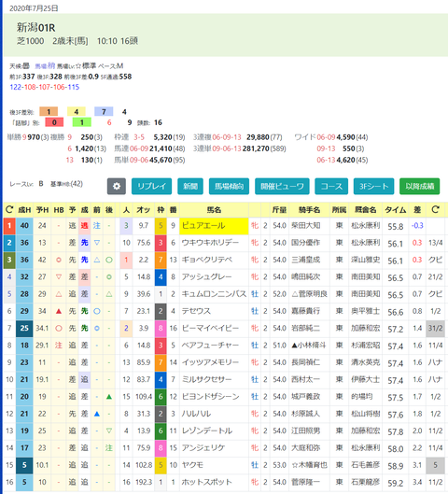Image resolution: width=448 pixels, height=494 pixels.
Task: Click the 馬名 column header
Action: pyautogui.click(x=214, y=210)
